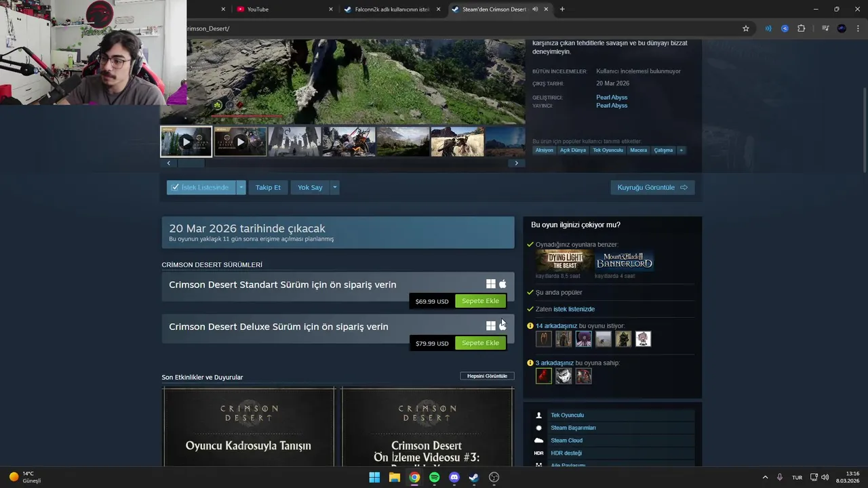868x488 pixels.
Task: Open Steam from the taskbar
Action: click(474, 477)
